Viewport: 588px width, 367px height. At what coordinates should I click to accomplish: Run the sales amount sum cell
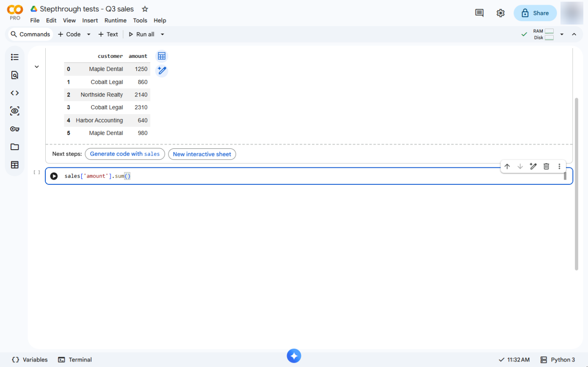click(54, 176)
